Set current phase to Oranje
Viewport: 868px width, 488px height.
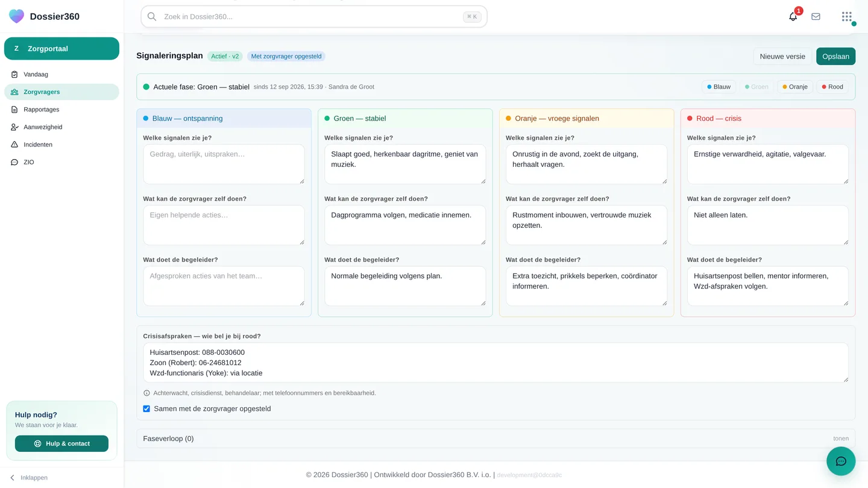(x=795, y=87)
